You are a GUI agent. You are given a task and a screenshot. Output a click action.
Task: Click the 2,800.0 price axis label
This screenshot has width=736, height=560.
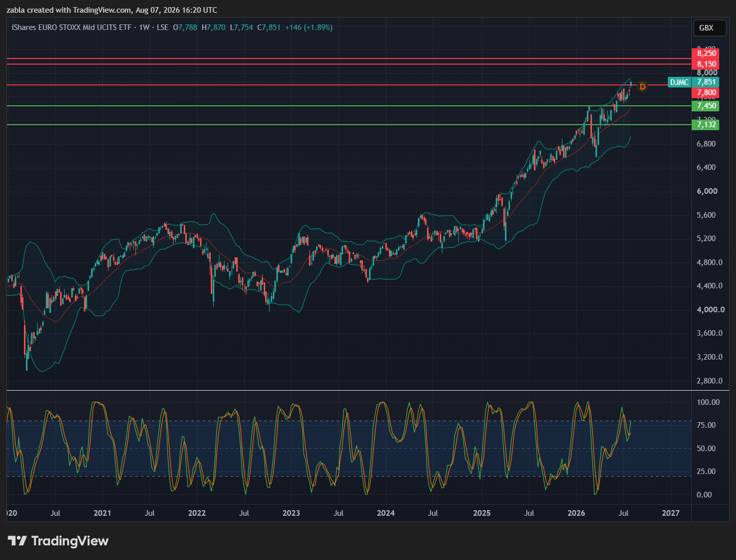coord(710,381)
